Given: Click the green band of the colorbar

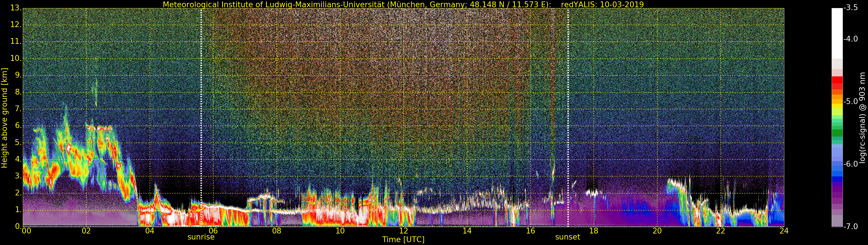Looking at the screenshot, I should [837, 133].
